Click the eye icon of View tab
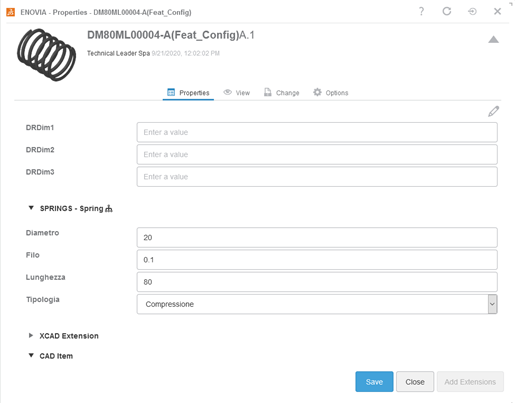The width and height of the screenshot is (515, 403). pyautogui.click(x=227, y=92)
